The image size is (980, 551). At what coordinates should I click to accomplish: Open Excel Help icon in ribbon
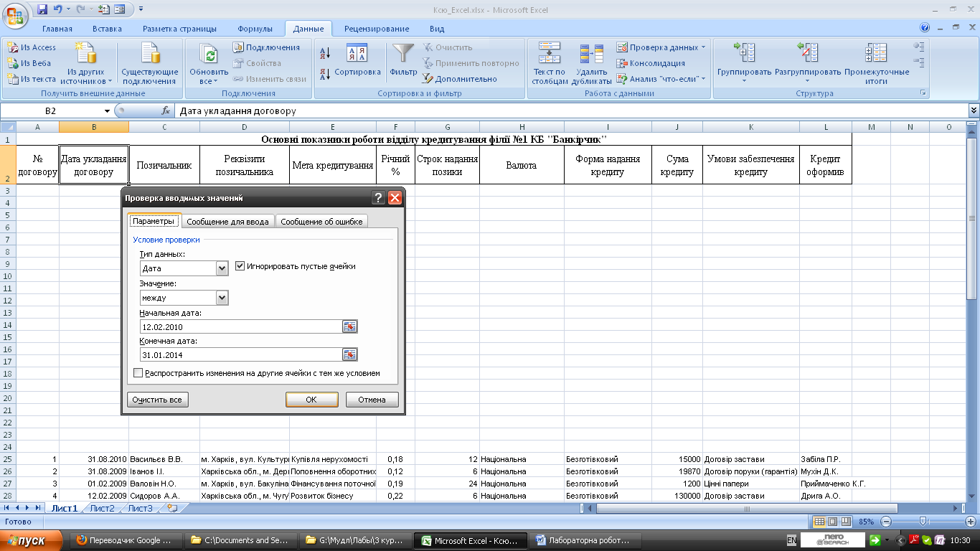click(925, 28)
